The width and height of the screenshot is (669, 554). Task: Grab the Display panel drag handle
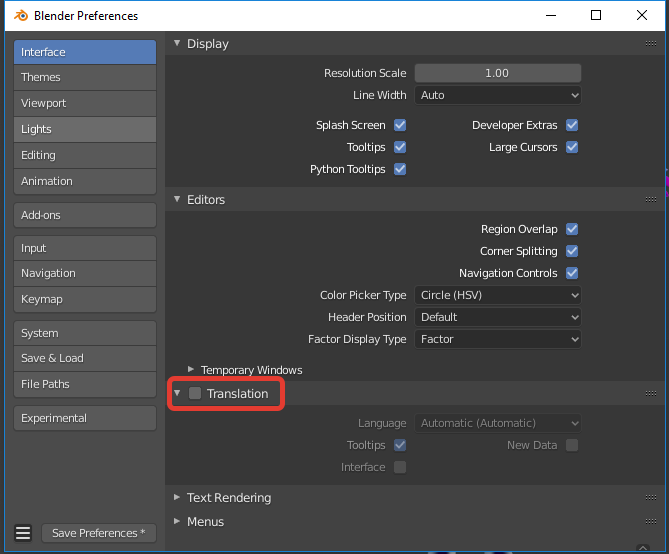651,44
